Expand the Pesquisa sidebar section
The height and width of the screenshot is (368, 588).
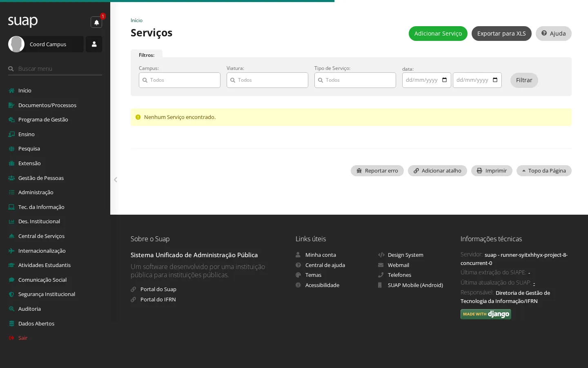point(55,148)
